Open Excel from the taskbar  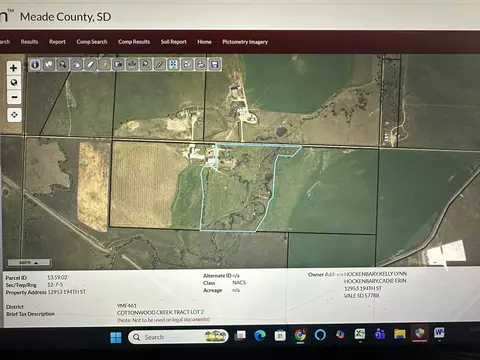(360, 334)
